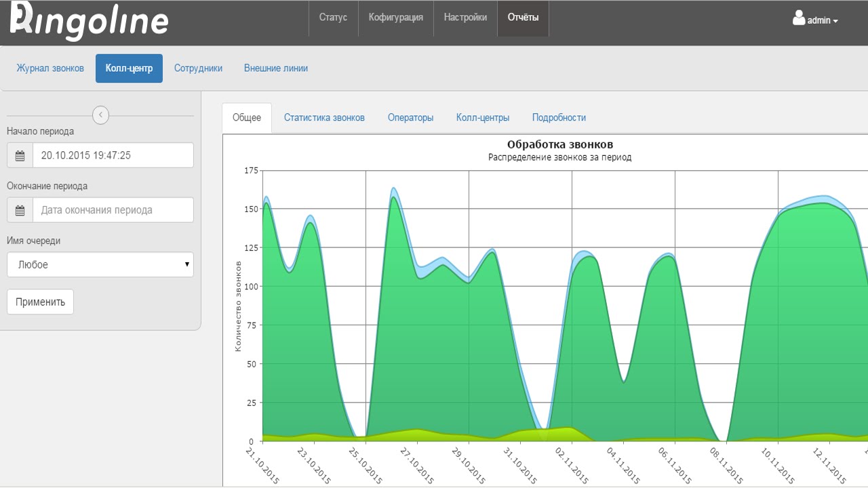Go to Сотрудники section
Screen dimensions: 868x488
[198, 68]
